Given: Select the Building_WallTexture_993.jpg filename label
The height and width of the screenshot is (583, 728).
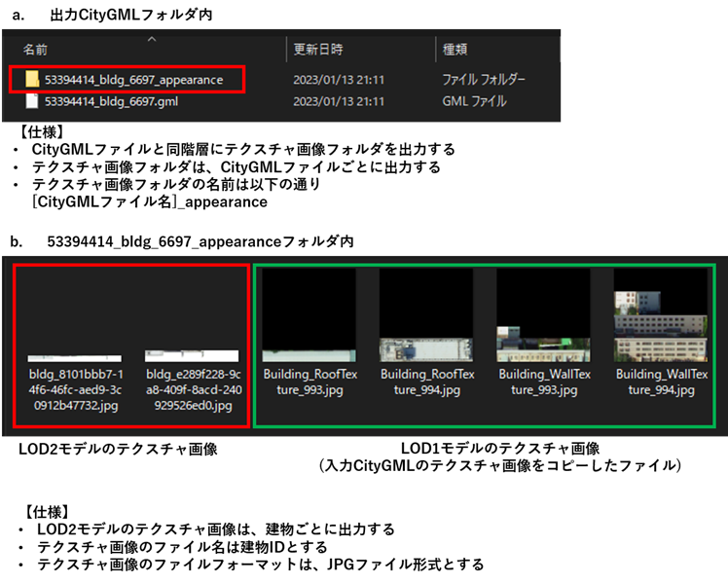Looking at the screenshot, I should tap(545, 382).
